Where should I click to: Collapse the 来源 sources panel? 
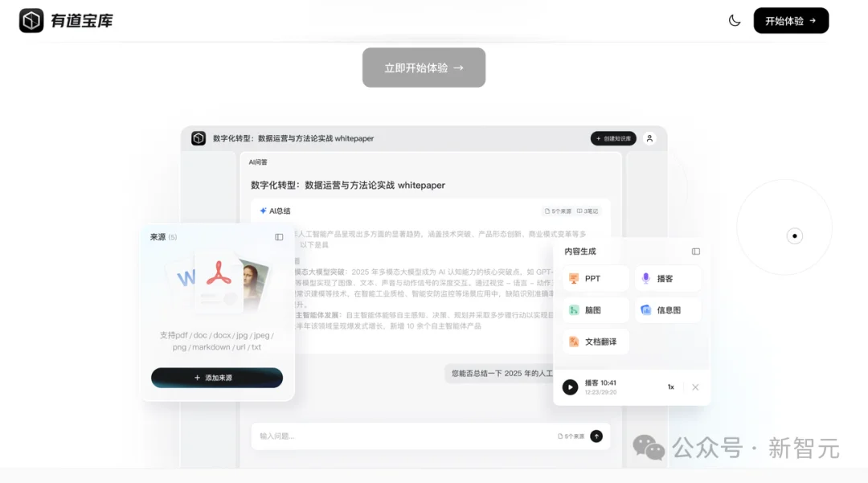pos(279,237)
